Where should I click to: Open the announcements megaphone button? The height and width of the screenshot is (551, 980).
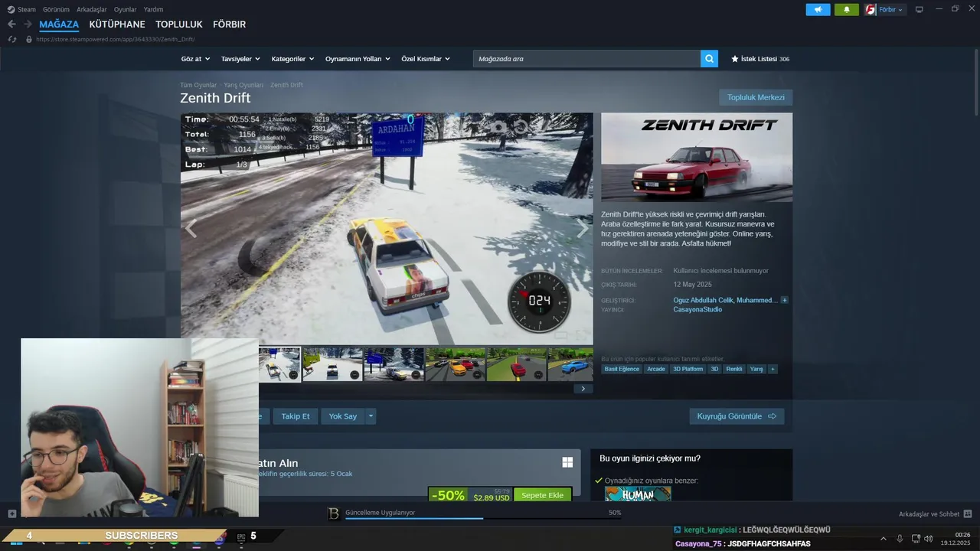(818, 10)
